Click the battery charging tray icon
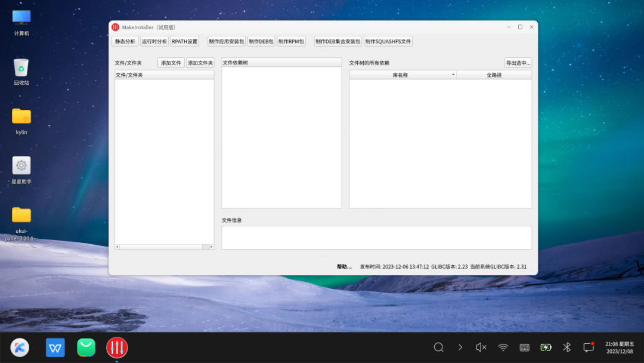Viewport: 644px width, 363px height. point(546,347)
